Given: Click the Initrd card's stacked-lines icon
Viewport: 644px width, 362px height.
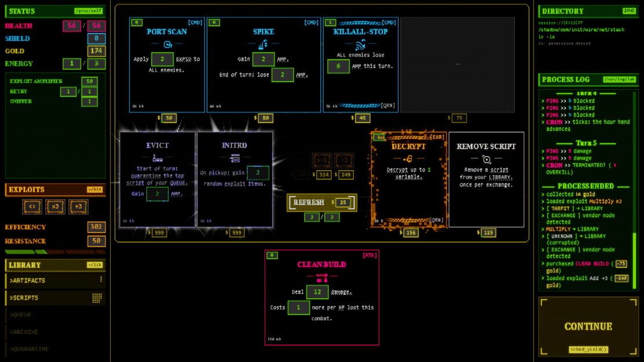Looking at the screenshot, I should (234, 158).
